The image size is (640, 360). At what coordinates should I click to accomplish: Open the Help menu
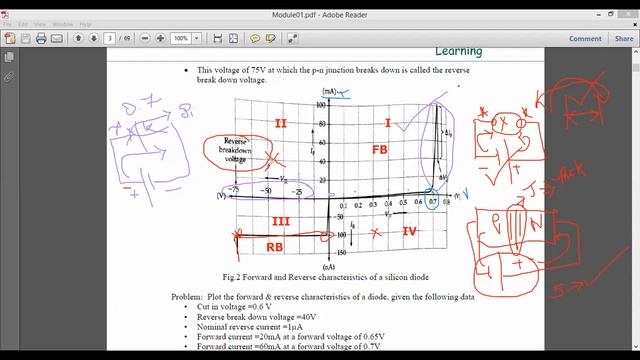point(85,24)
